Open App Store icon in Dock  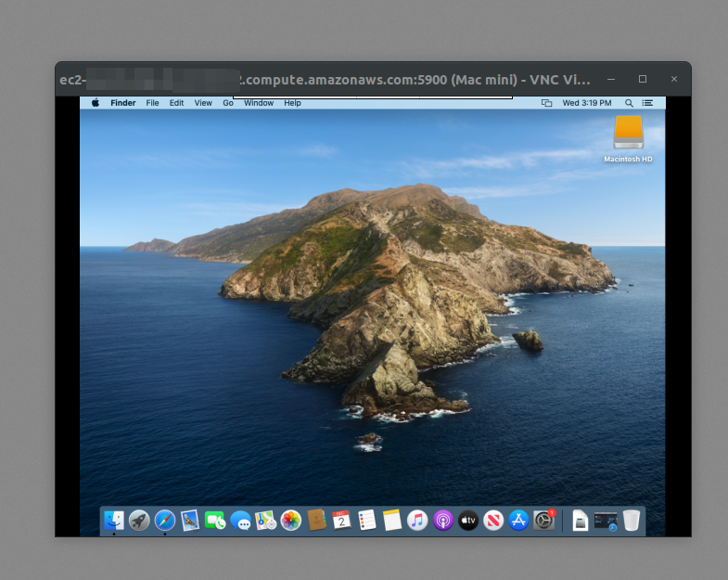tap(518, 521)
